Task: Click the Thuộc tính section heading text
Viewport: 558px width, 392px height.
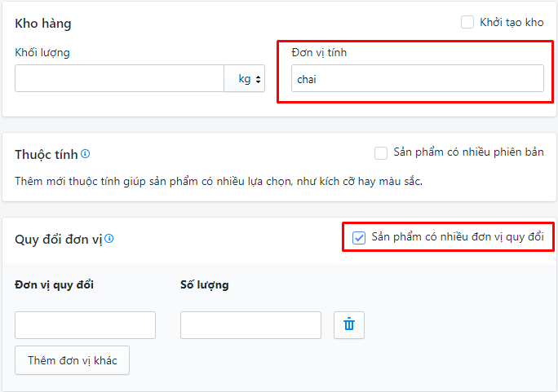Action: pyautogui.click(x=46, y=155)
